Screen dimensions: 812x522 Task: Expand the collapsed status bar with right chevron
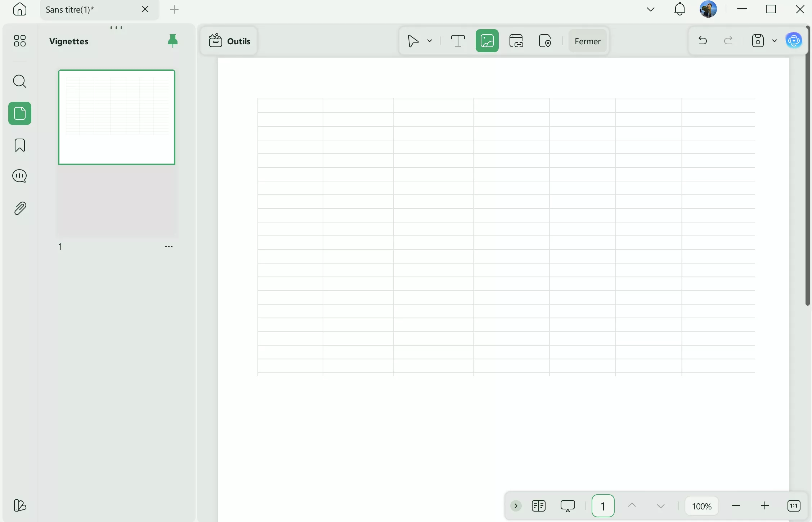[516, 505]
